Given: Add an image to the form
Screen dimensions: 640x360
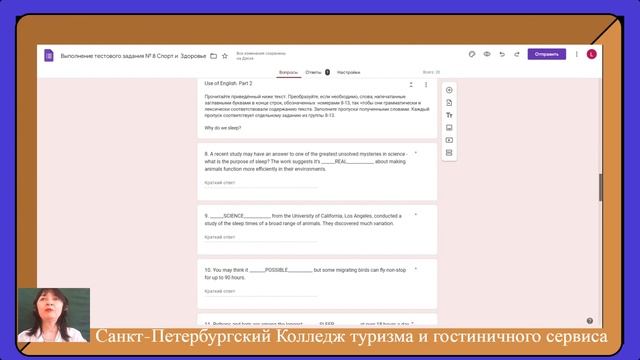Looking at the screenshot, I should click(449, 128).
